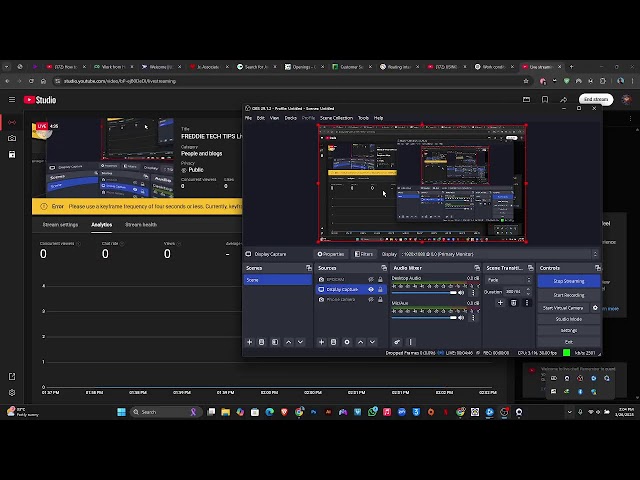Screen dimensions: 640x480
Task: Open the Webcam option in Studio sidebar
Action: (x=12, y=138)
